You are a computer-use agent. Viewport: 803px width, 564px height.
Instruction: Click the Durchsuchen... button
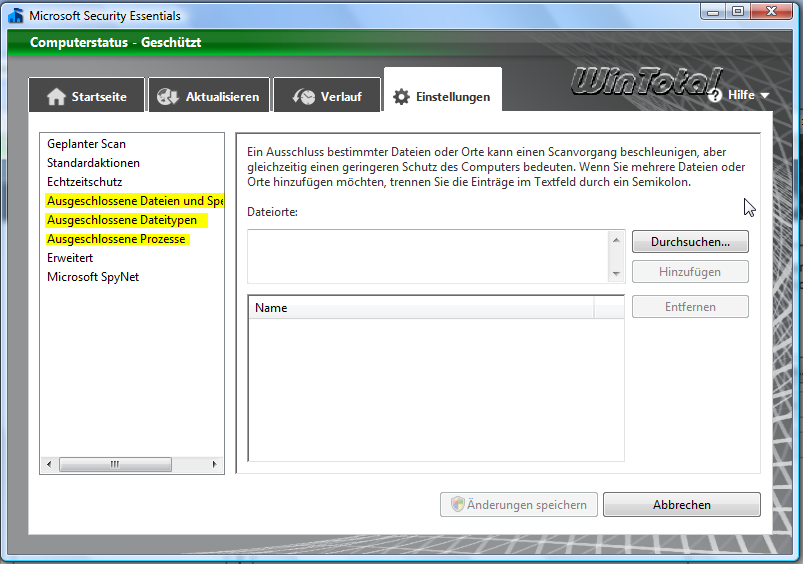[x=690, y=242]
